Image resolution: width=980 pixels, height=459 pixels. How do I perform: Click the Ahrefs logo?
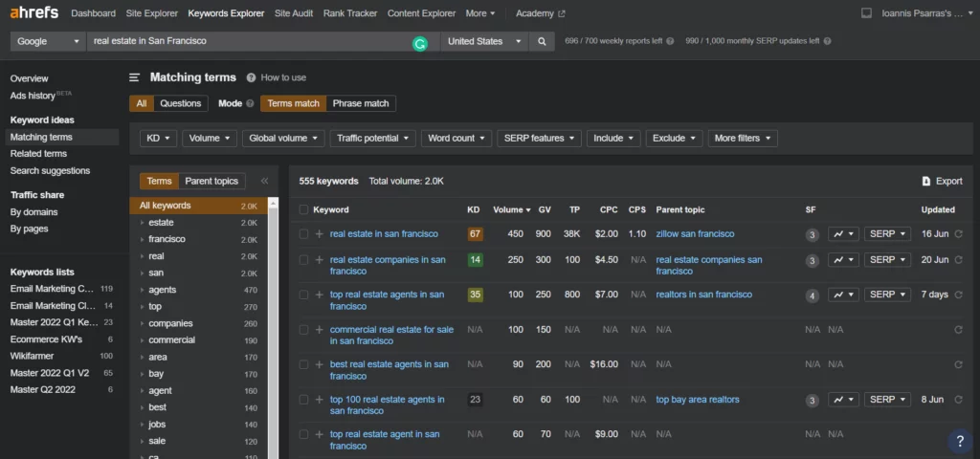pos(34,12)
